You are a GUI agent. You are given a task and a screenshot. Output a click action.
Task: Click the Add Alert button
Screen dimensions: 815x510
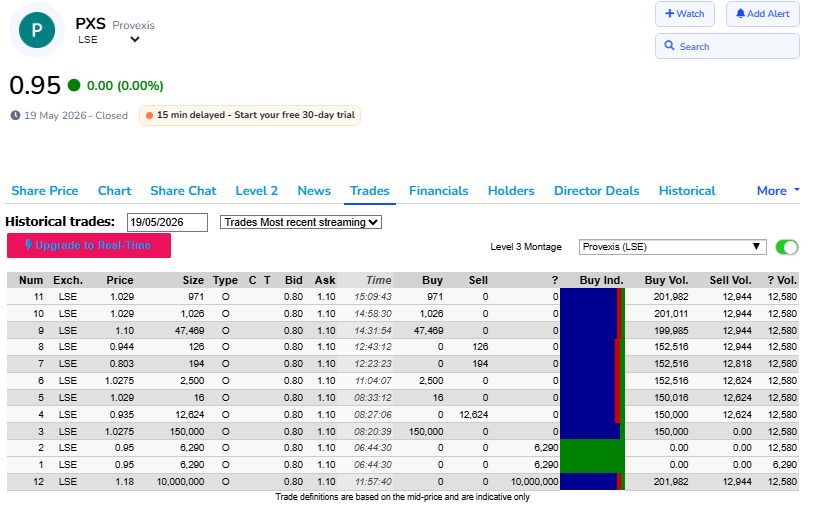(763, 14)
